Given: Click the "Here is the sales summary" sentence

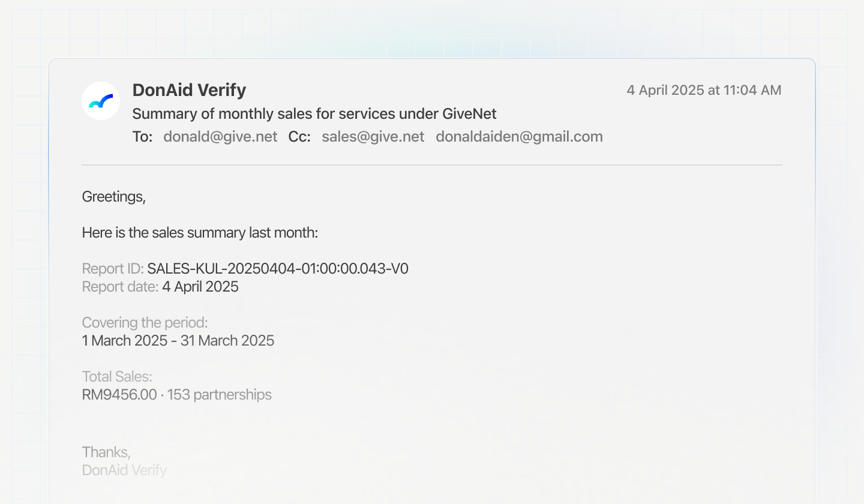Looking at the screenshot, I should pos(200,233).
